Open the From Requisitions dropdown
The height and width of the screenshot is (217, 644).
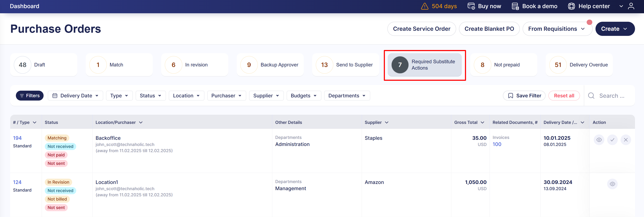coord(557,29)
